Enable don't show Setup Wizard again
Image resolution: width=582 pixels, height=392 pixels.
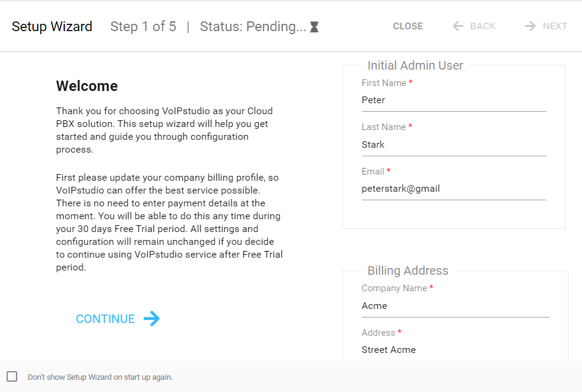[x=12, y=377]
